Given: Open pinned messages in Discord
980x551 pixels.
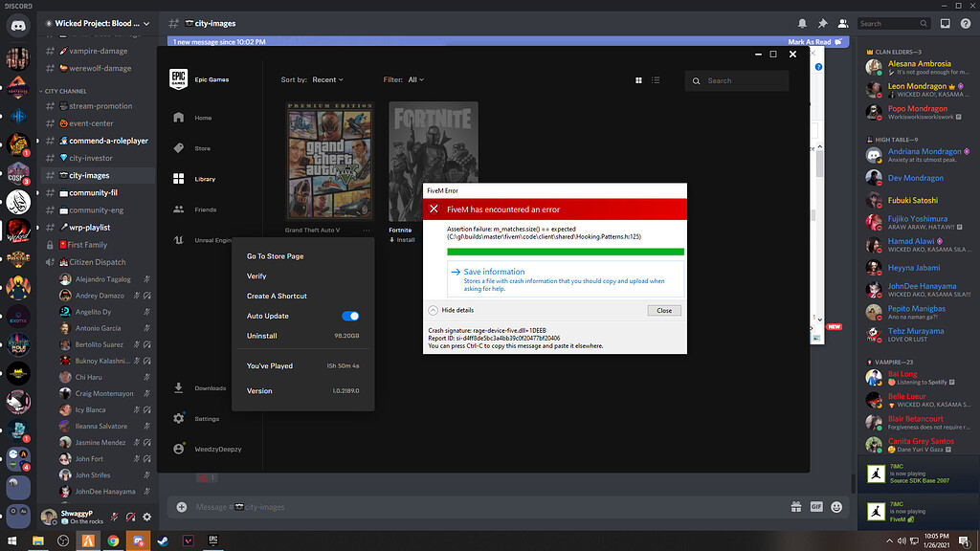Looking at the screenshot, I should 822,23.
